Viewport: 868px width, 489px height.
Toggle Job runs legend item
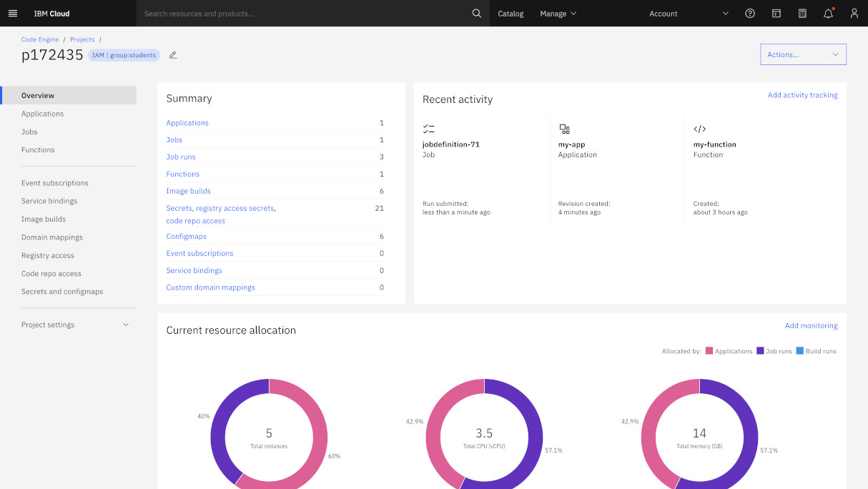point(774,351)
